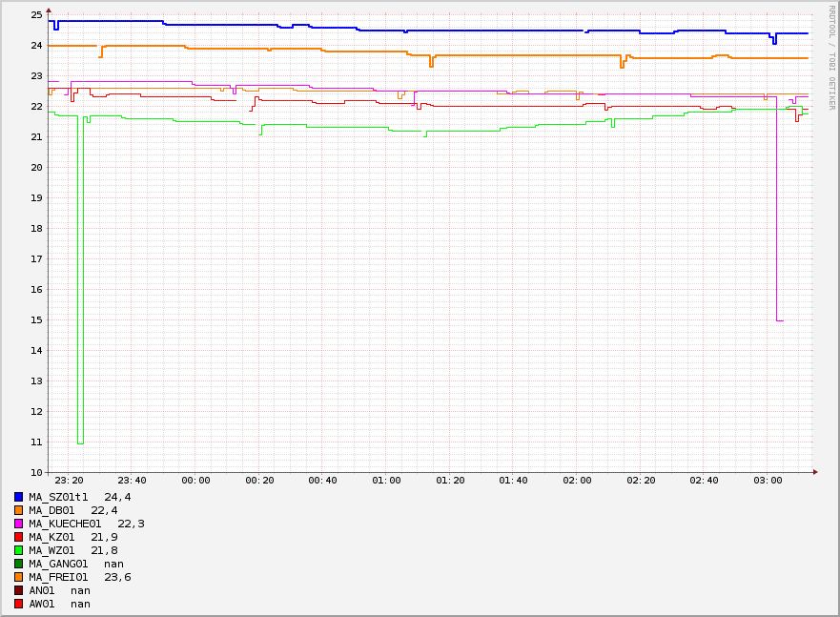This screenshot has width=840, height=617.
Task: Click the orange swatch beside MA_FREI01
Action: coord(18,577)
